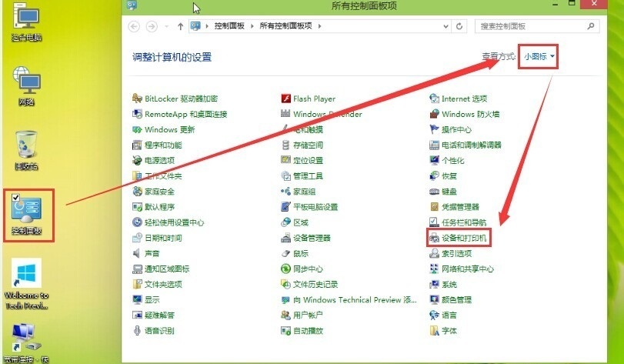Click the Forward navigation button
Viewport: 624px width, 364px height.
152,27
